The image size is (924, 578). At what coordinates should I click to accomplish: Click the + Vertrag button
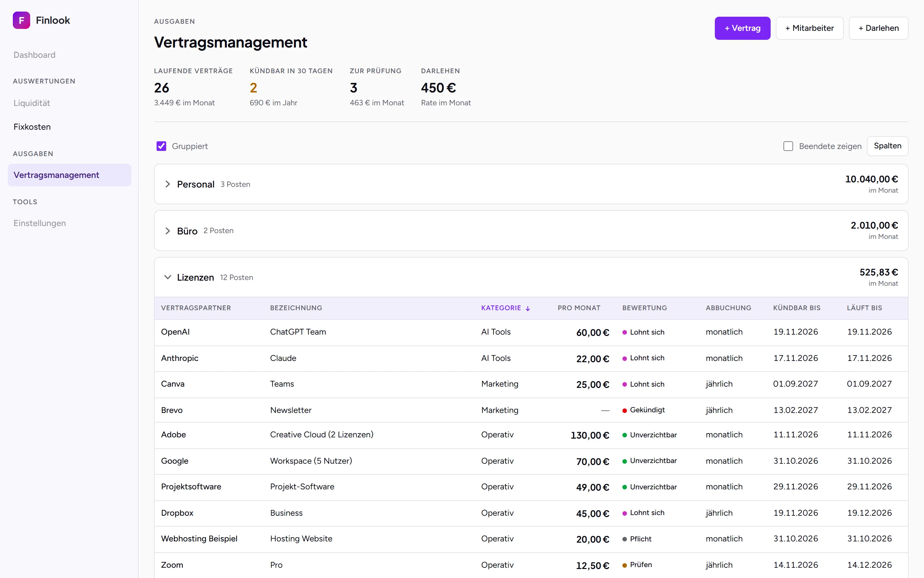tap(742, 28)
